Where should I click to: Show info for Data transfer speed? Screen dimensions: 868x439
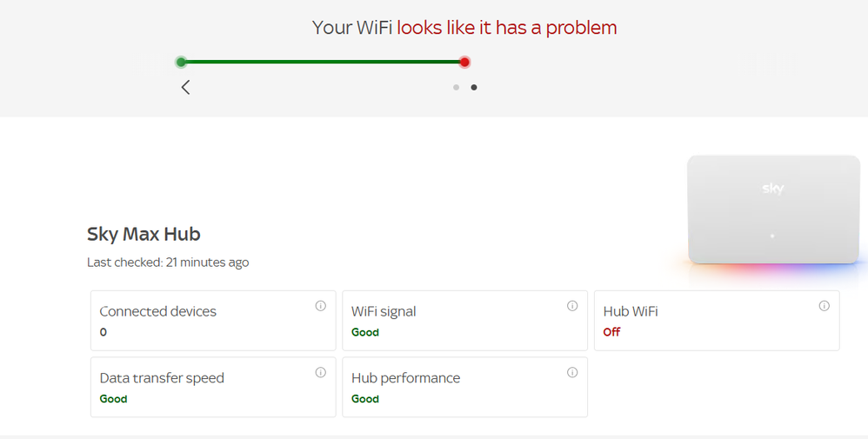(320, 372)
